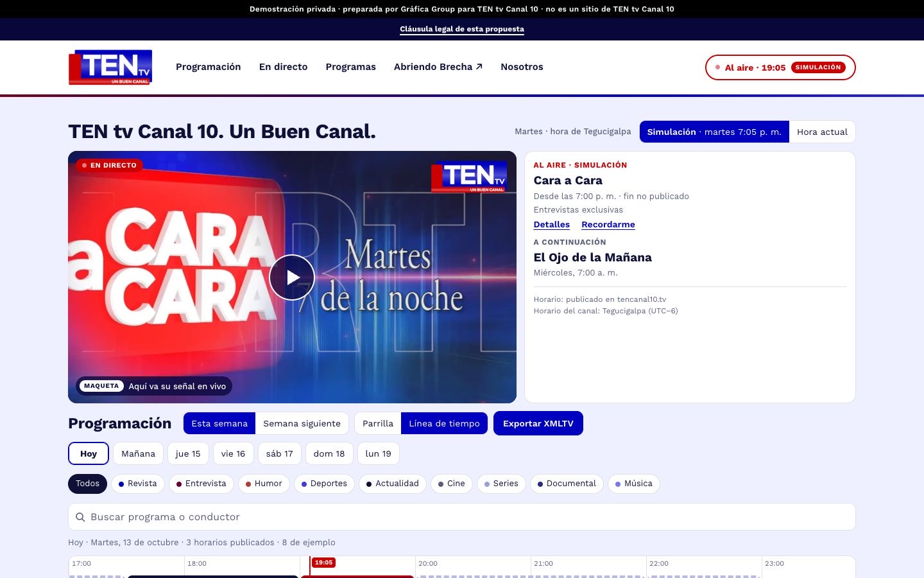Click the TEN tv watermark logo on video

tap(469, 177)
